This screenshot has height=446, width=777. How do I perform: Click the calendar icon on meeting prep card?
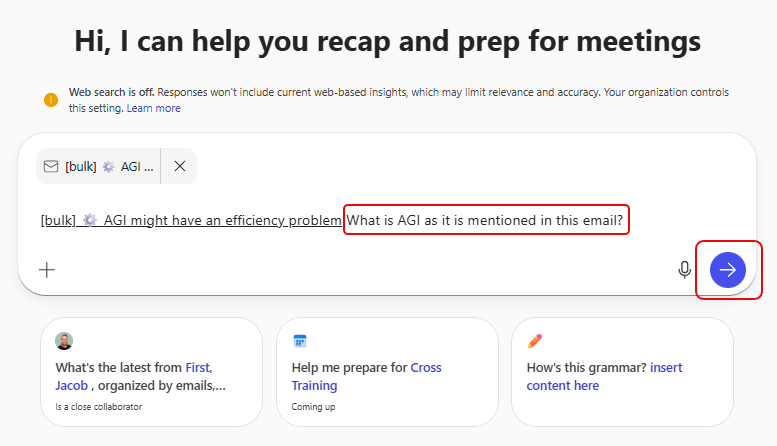coord(300,341)
